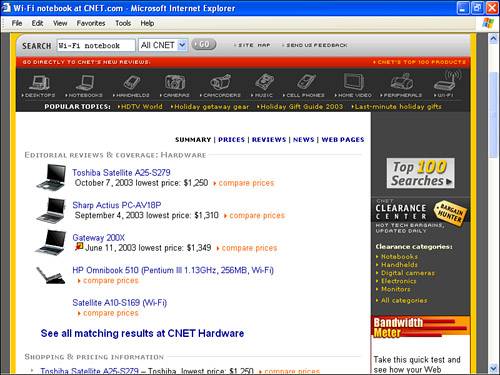Click the Gateway 200X laptop thumbnail
Image resolution: width=500 pixels, height=375 pixels.
pyautogui.click(x=51, y=242)
